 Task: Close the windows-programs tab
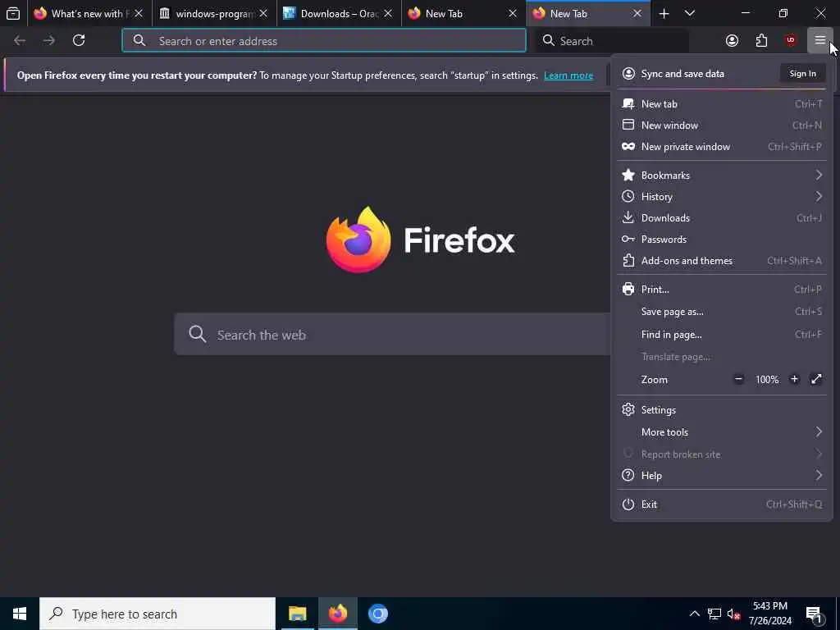[263, 13]
